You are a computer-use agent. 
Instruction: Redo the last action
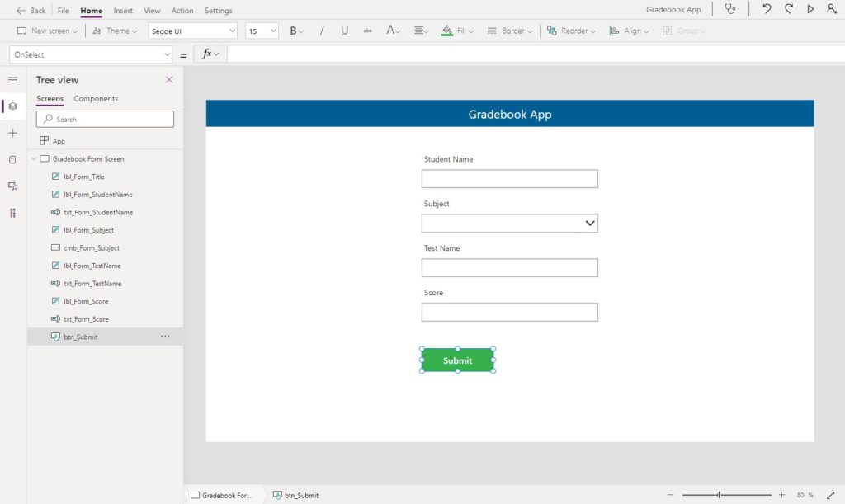click(x=788, y=9)
